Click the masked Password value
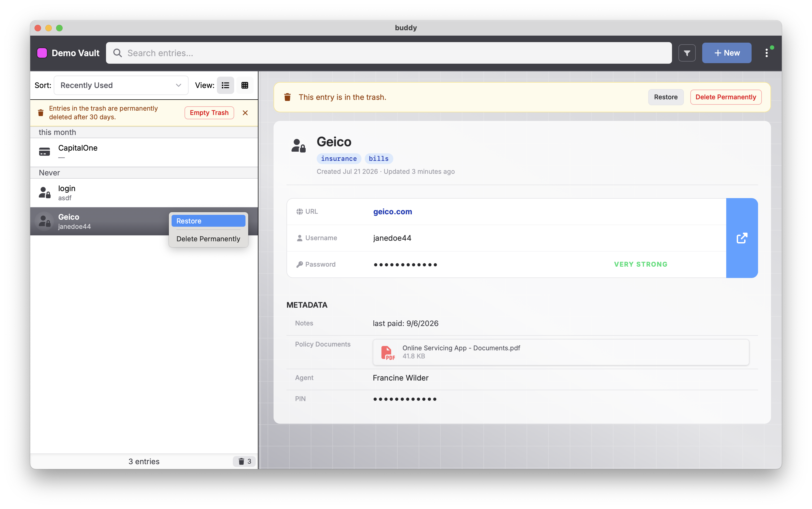Image resolution: width=812 pixels, height=509 pixels. pyautogui.click(x=405, y=264)
